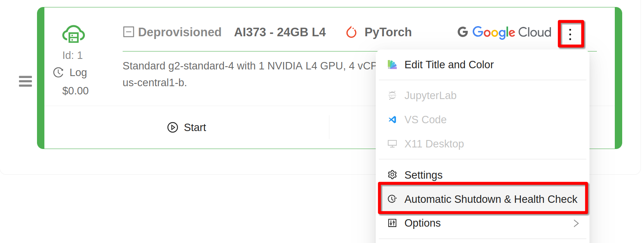The height and width of the screenshot is (243, 644).
Task: Open Settings with the gear icon
Action: point(423,175)
